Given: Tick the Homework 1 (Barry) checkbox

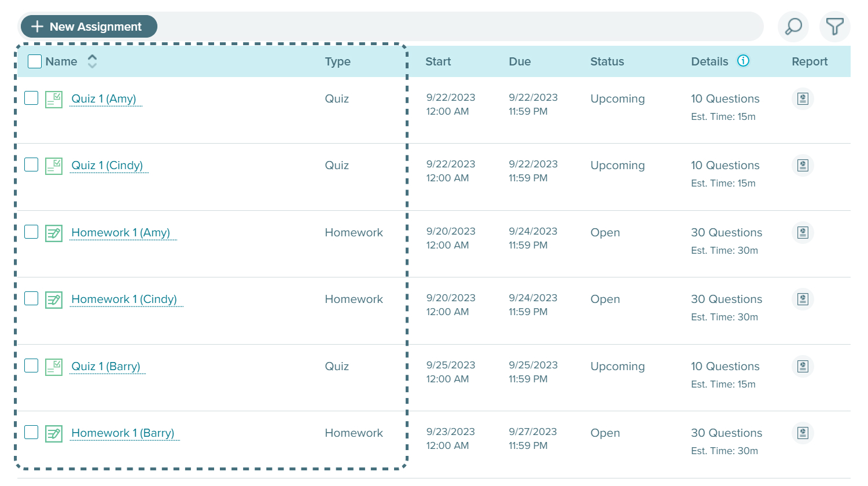Looking at the screenshot, I should 31,432.
